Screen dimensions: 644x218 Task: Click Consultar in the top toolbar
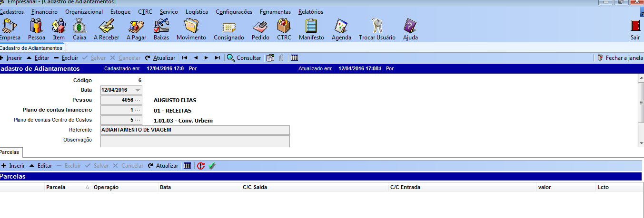click(x=244, y=58)
